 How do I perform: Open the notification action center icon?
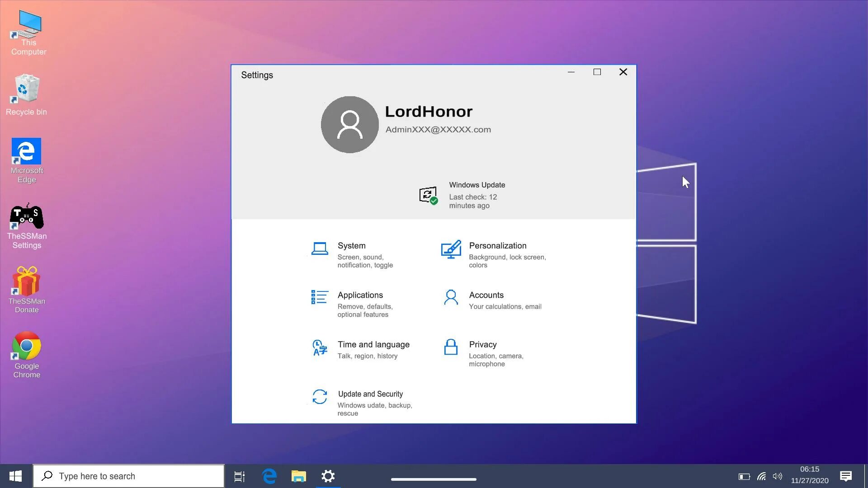tap(846, 476)
